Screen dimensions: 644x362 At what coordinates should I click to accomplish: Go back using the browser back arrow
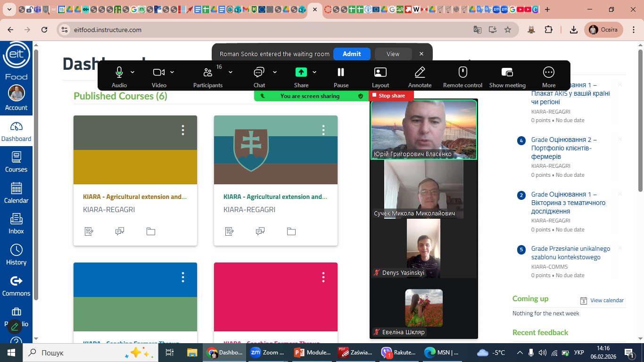tap(10, 30)
